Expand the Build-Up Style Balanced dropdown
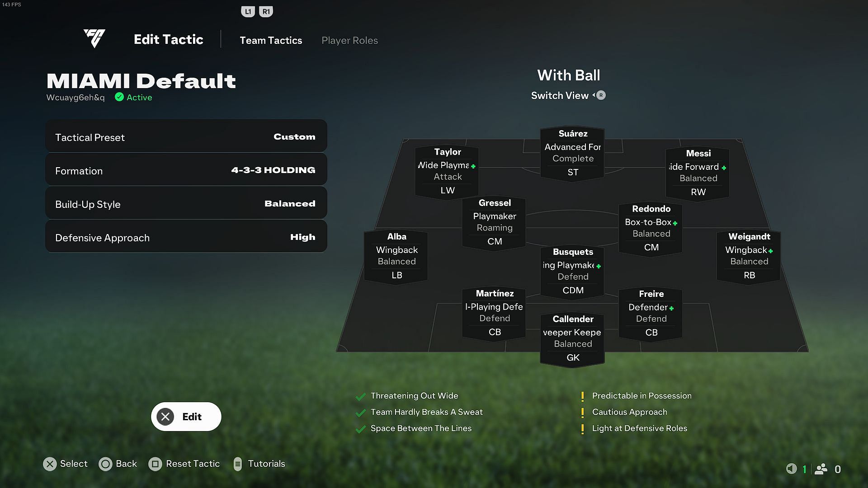This screenshot has width=868, height=488. 186,204
